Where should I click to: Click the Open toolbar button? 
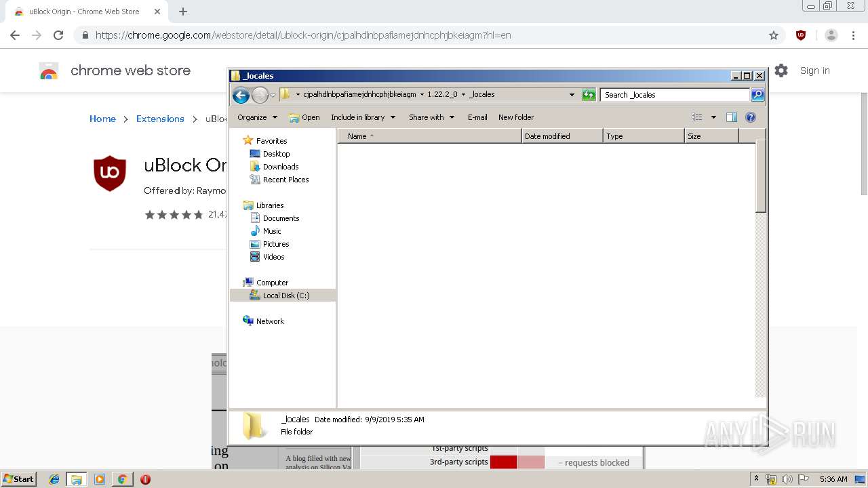[x=304, y=117]
